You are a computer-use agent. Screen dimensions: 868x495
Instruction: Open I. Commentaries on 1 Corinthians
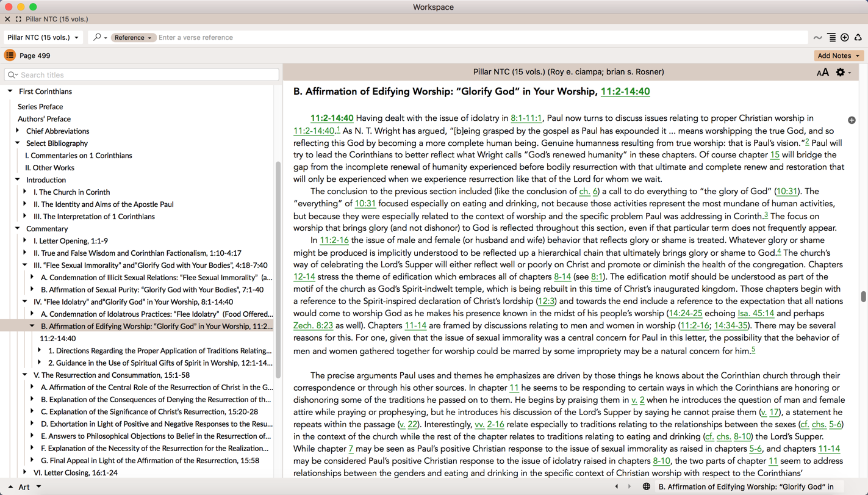point(79,156)
